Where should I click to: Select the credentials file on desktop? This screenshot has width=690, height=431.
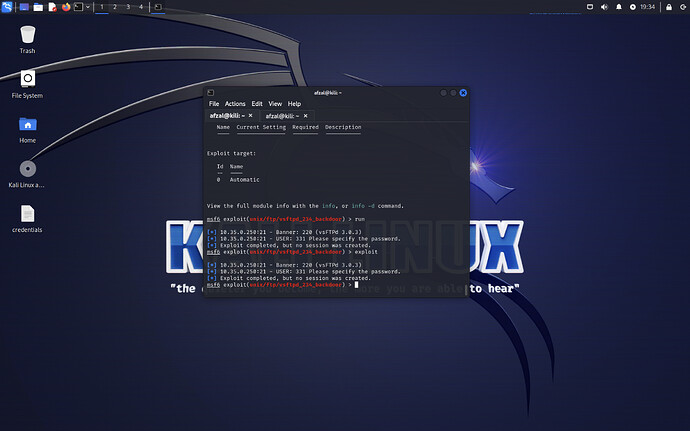click(28, 215)
